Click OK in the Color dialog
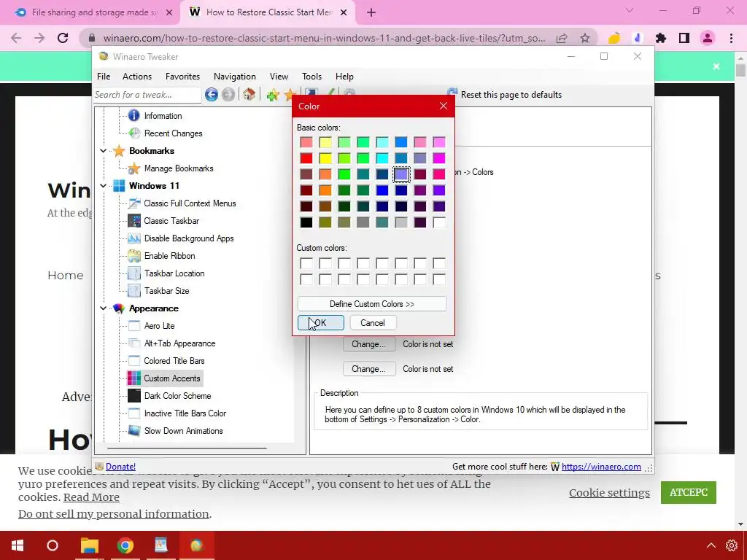The height and width of the screenshot is (560, 747). point(321,323)
